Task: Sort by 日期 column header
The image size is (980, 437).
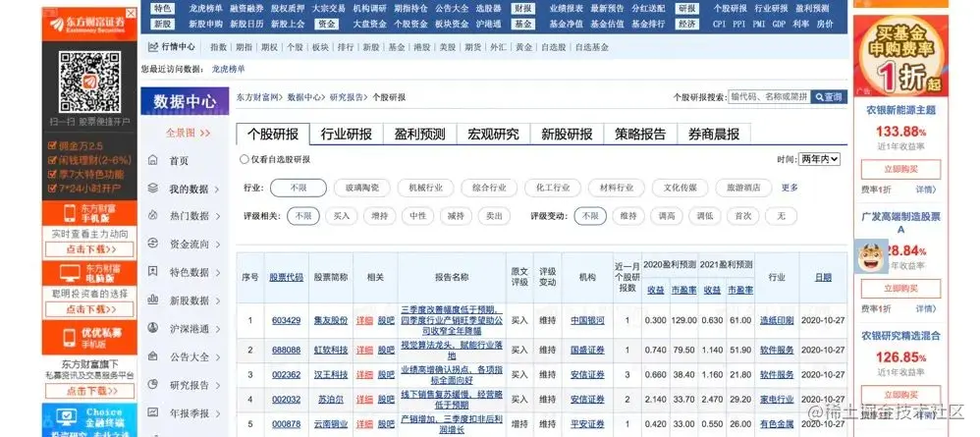Action: pyautogui.click(x=823, y=277)
